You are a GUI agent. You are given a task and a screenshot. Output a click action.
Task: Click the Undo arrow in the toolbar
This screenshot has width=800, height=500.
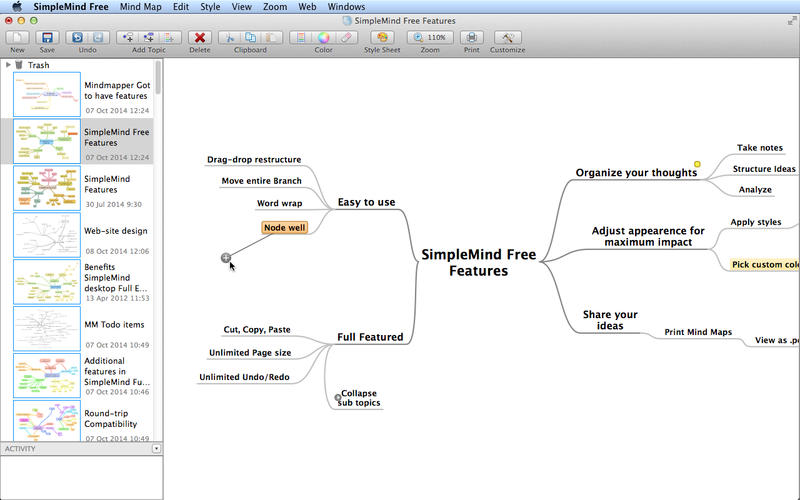click(x=78, y=37)
